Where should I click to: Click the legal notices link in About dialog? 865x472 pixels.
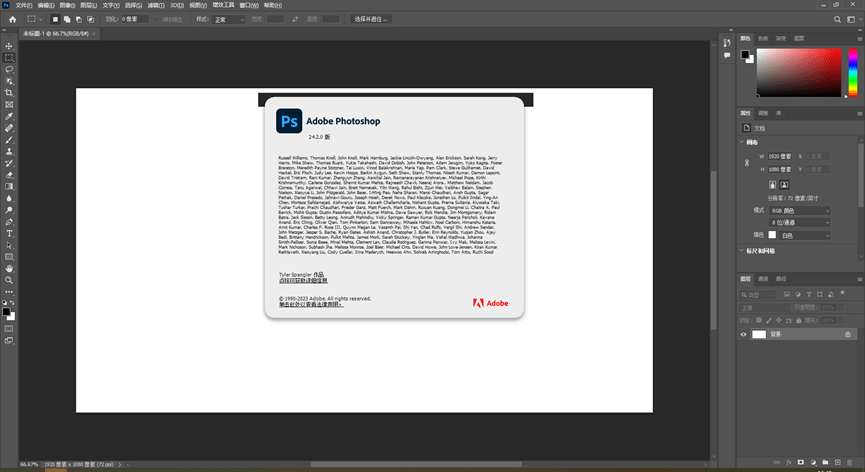310,304
